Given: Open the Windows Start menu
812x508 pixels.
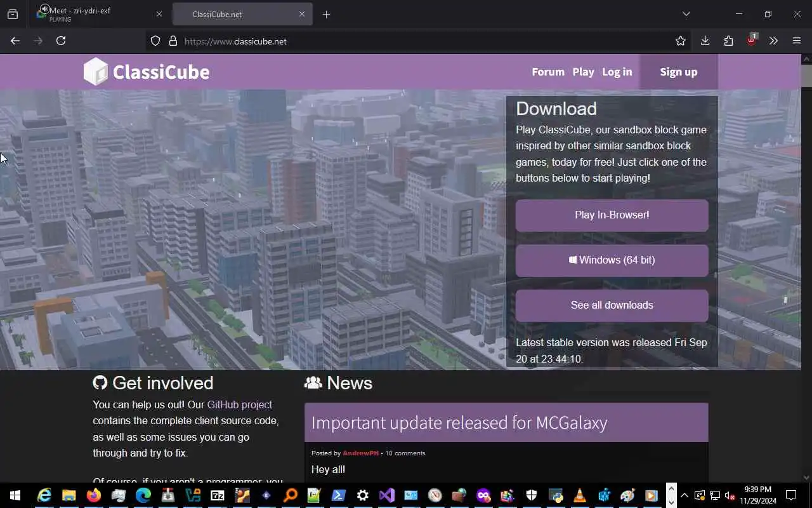Looking at the screenshot, I should pos(15,495).
